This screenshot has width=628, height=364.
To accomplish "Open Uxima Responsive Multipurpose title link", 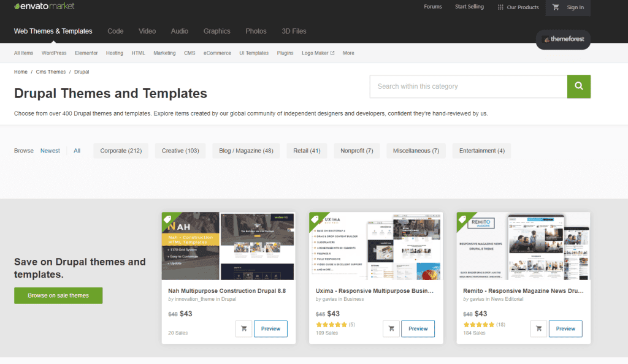I will point(375,291).
